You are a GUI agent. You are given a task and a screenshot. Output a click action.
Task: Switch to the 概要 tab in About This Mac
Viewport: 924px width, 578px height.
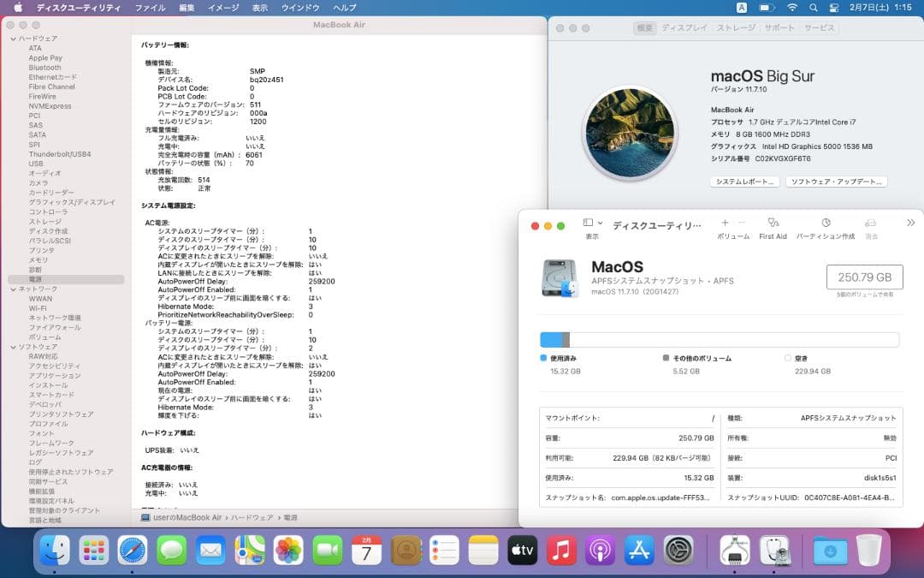click(x=645, y=27)
